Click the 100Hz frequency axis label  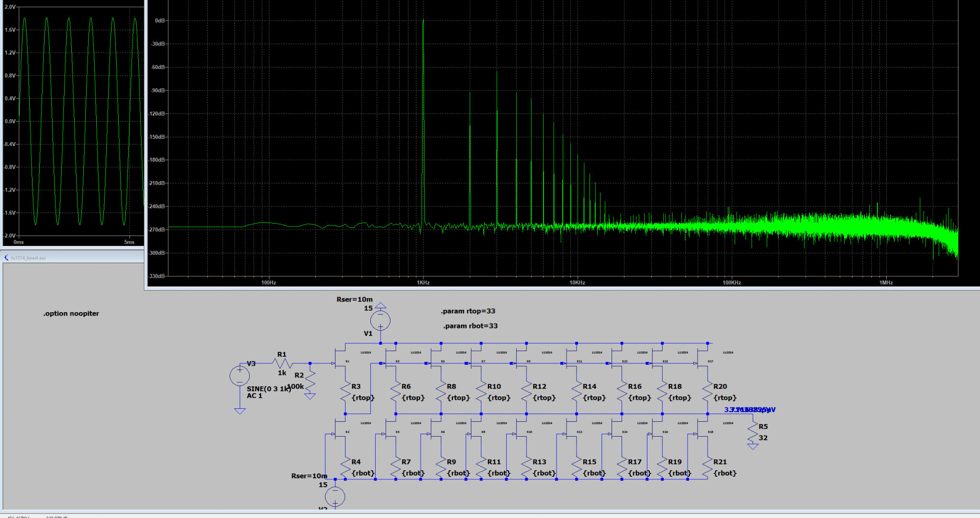[268, 282]
